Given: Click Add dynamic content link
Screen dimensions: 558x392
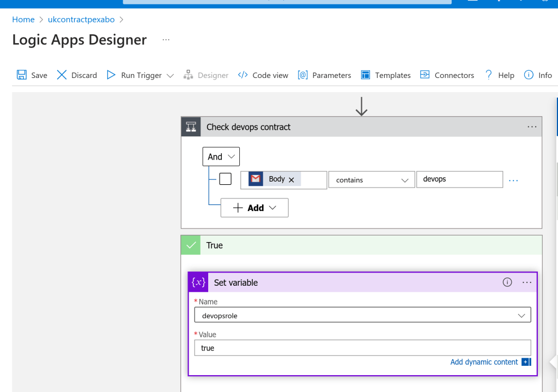Looking at the screenshot, I should coord(484,362).
